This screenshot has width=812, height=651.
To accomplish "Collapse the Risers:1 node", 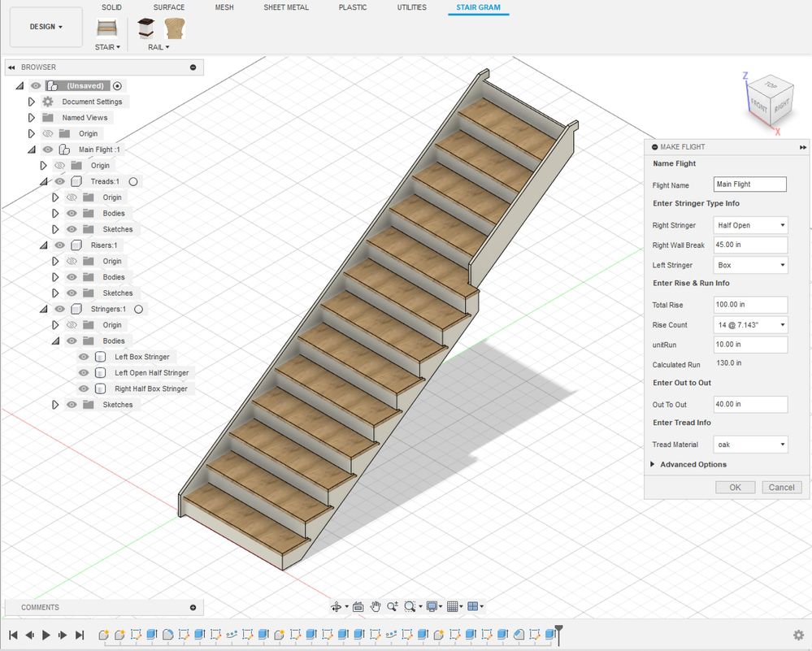I will coord(44,245).
